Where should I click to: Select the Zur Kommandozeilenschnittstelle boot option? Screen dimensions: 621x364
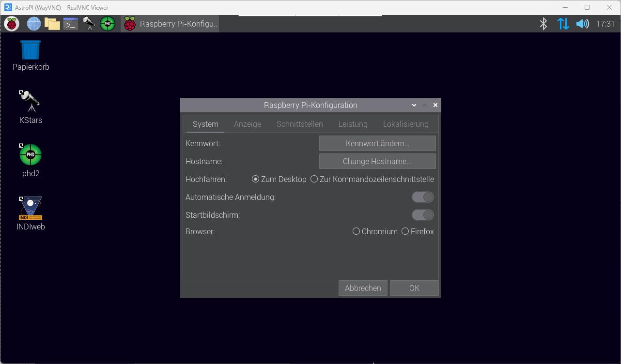[314, 179]
